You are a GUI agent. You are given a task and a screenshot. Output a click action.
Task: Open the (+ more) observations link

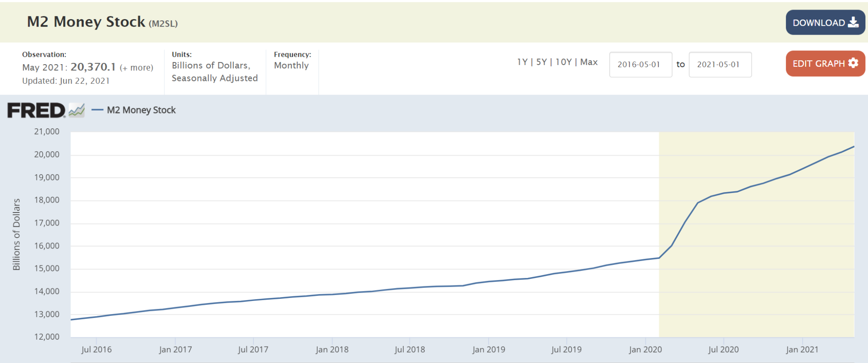click(136, 68)
